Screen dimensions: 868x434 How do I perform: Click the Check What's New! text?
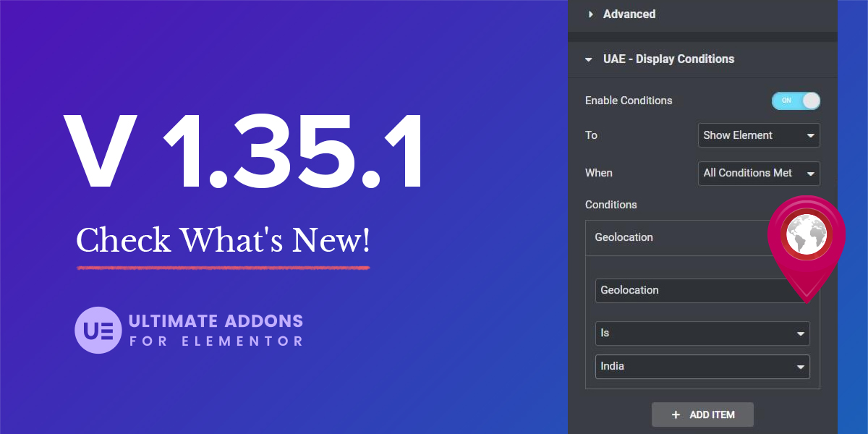pyautogui.click(x=223, y=240)
